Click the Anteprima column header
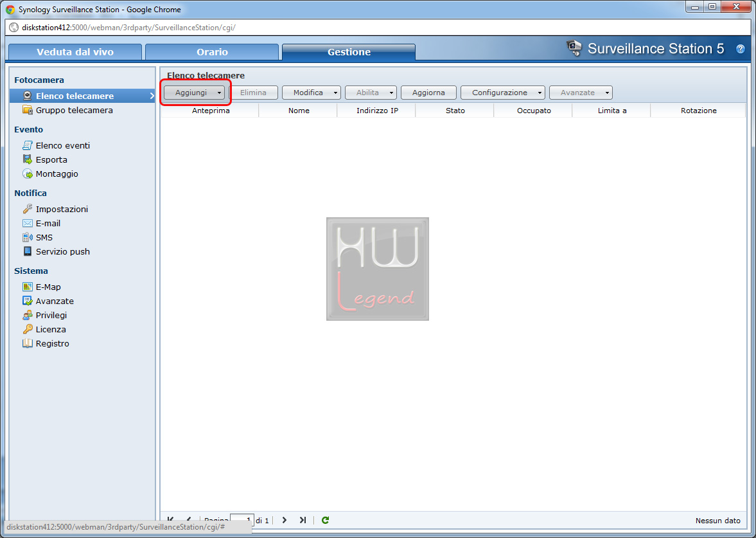 211,111
